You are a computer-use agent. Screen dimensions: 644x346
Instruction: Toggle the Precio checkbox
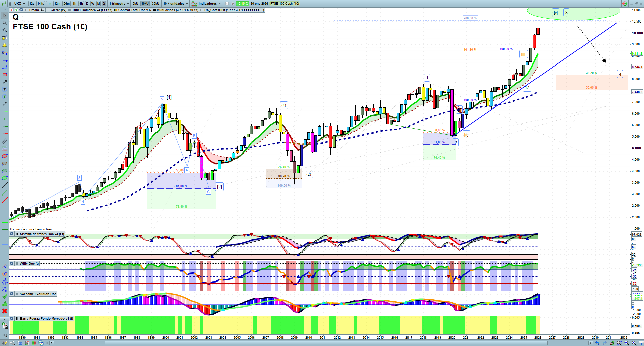[27, 10]
